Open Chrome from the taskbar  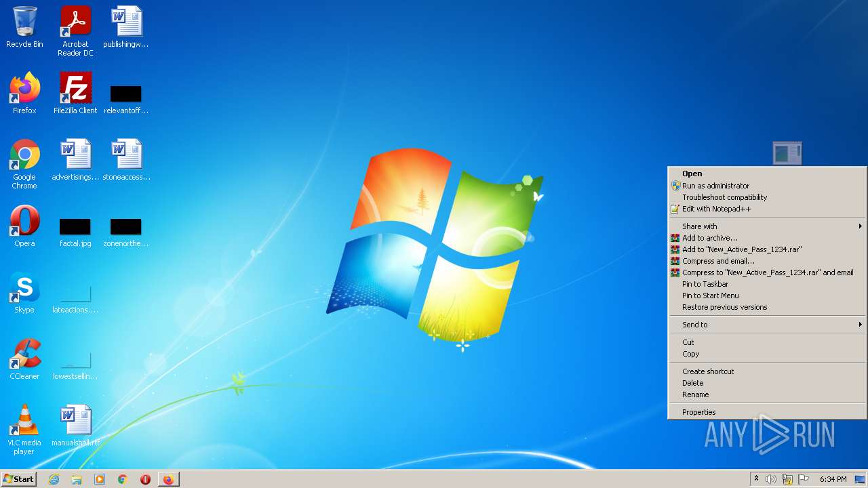click(122, 479)
